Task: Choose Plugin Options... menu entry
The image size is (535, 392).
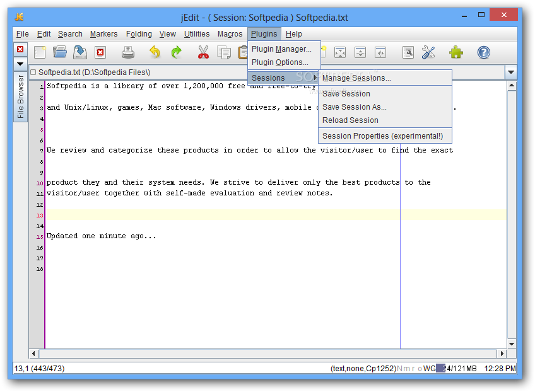Action: point(284,62)
